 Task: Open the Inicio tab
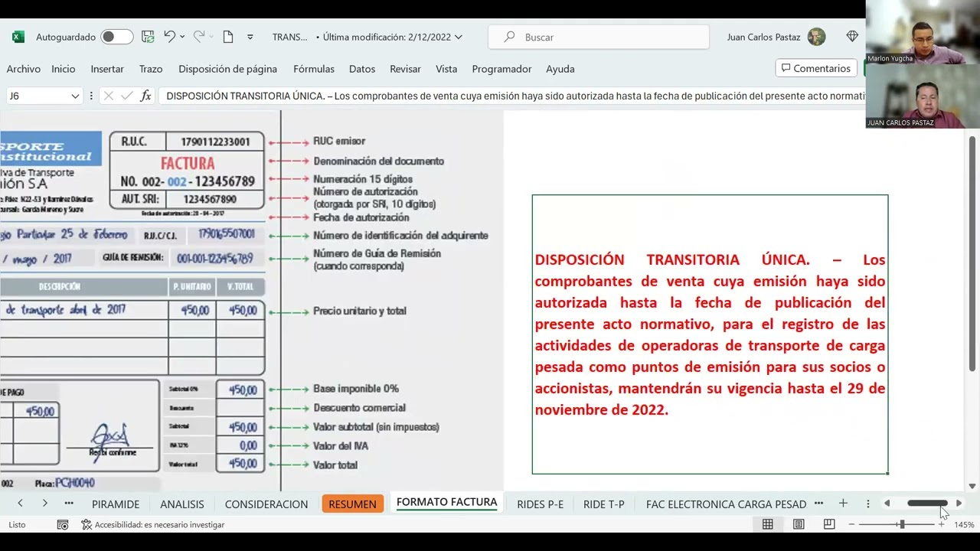[64, 69]
